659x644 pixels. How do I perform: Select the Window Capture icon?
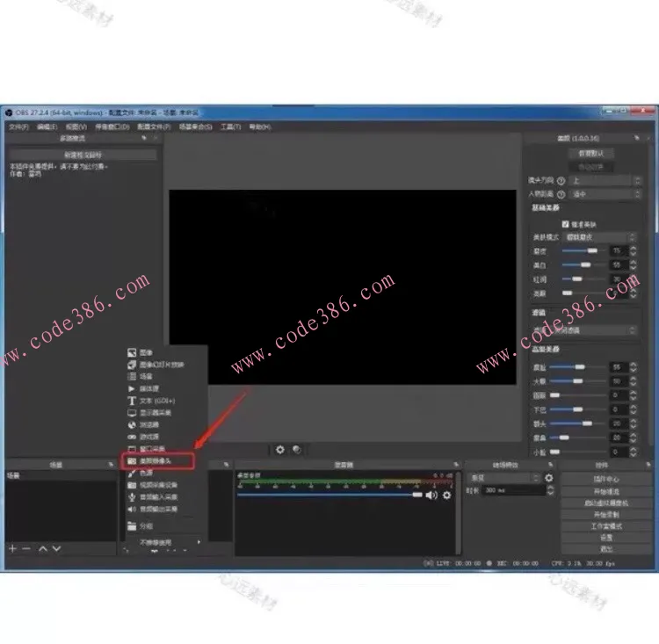[132, 449]
